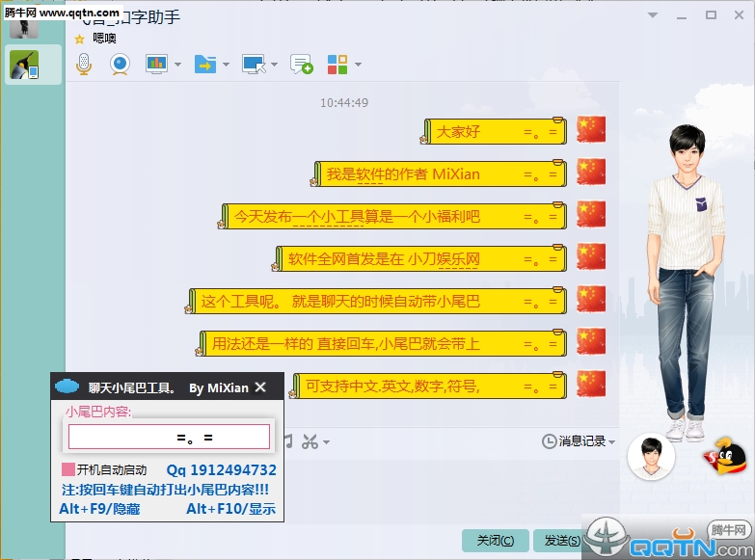This screenshot has height=560, width=755.
Task: Toggle the 开机自动启动 checkbox
Action: pyautogui.click(x=68, y=470)
